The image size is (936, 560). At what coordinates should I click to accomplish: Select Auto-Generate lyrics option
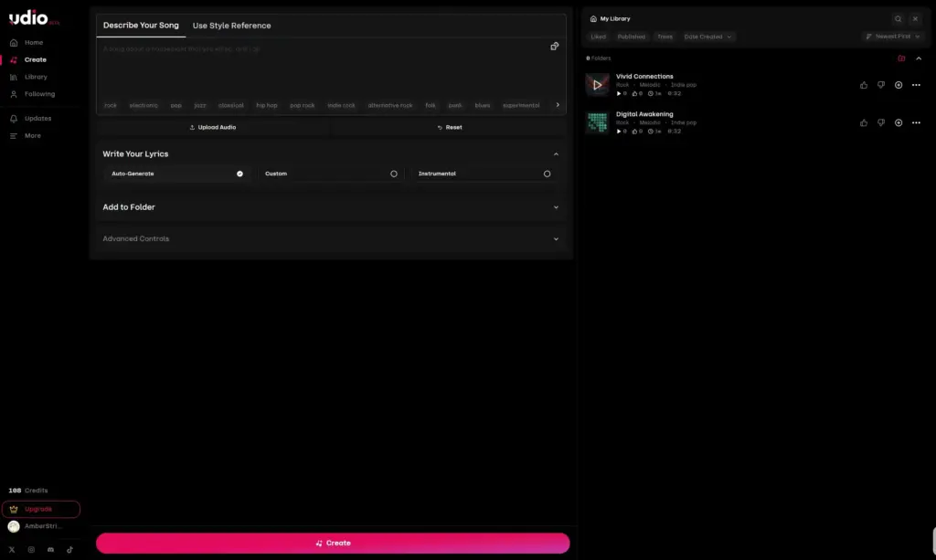tap(176, 174)
